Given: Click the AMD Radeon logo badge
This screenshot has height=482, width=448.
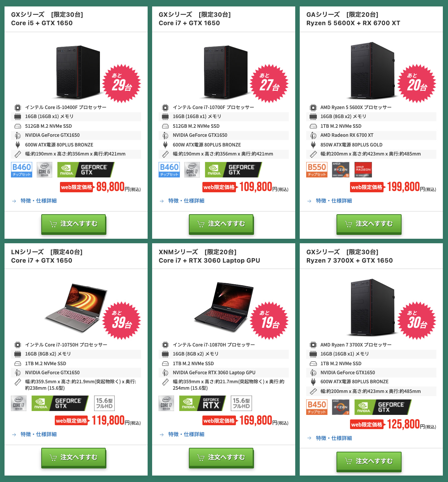Looking at the screenshot, I should pos(363,170).
